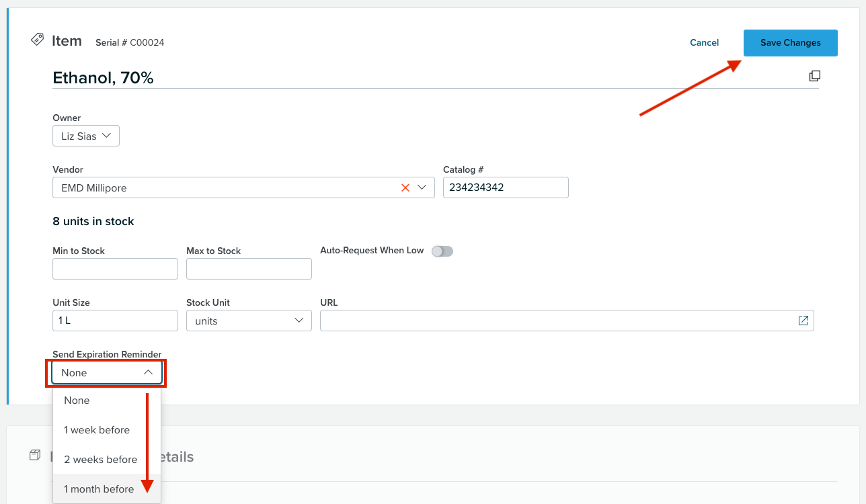The image size is (866, 504).
Task: Edit the Unit Size field containing 1 L
Action: coord(115,321)
